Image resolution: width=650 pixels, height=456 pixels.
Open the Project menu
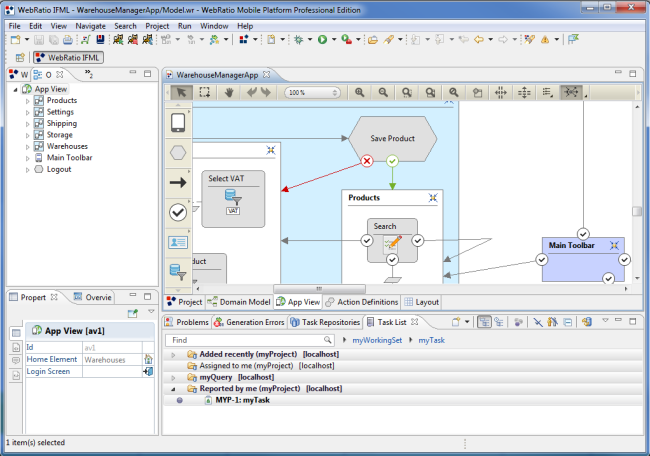[157, 26]
